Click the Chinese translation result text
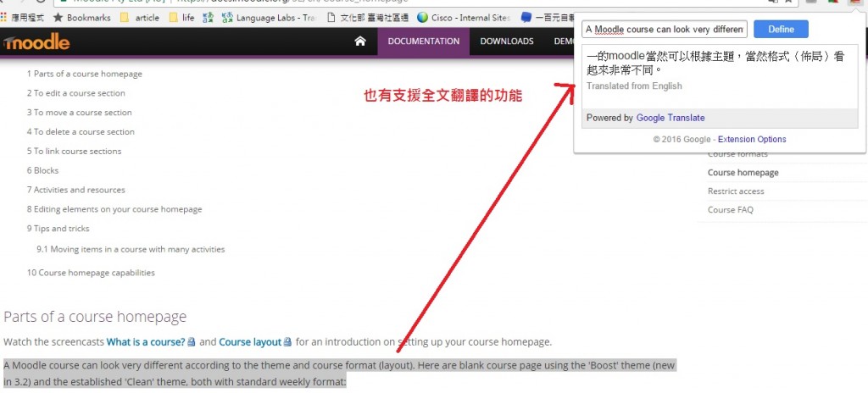This screenshot has height=393, width=868. 715,64
